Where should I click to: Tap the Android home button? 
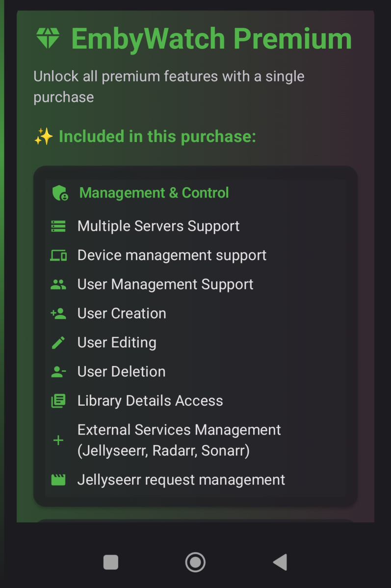coord(195,562)
